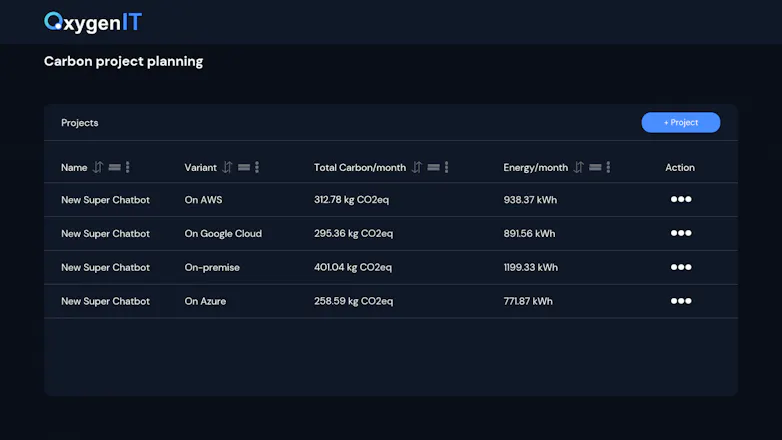Click the Energy/month column header

coord(535,168)
